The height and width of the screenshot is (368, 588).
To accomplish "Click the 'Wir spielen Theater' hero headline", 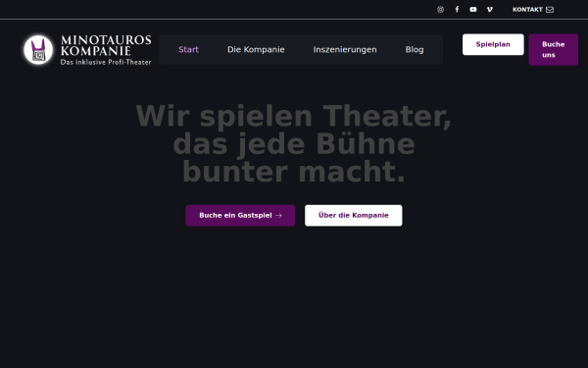I will click(294, 144).
